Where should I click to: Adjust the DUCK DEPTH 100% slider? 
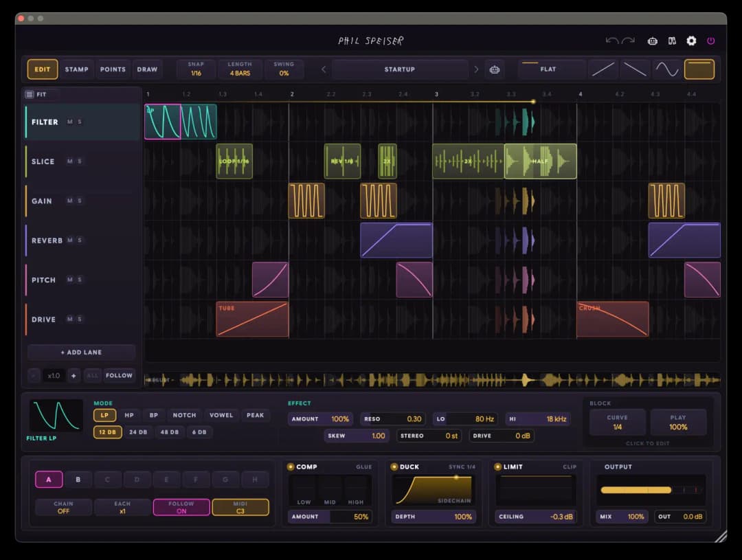pos(434,517)
